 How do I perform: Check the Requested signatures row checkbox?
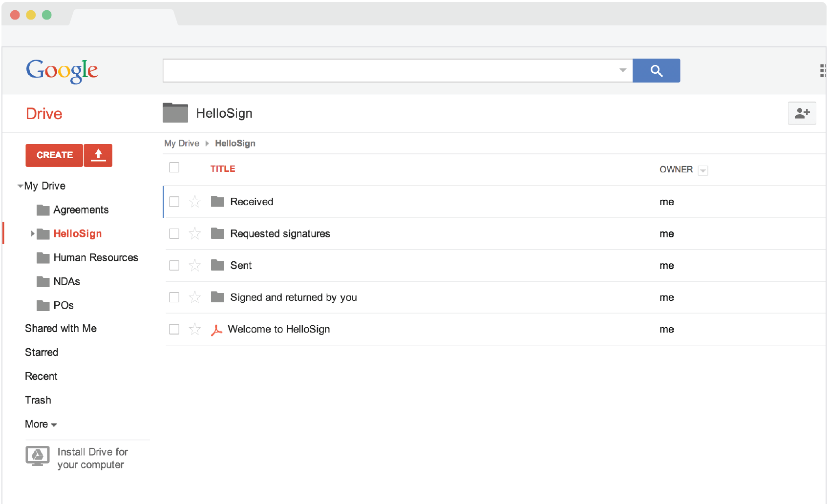tap(174, 233)
